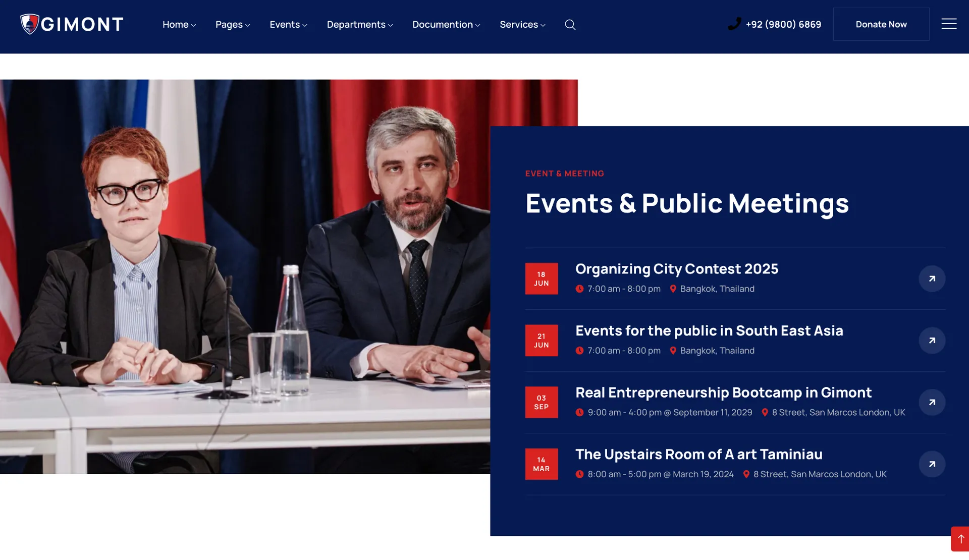Open the hamburger menu icon
Screen dimensions: 969x560
[x=949, y=24]
